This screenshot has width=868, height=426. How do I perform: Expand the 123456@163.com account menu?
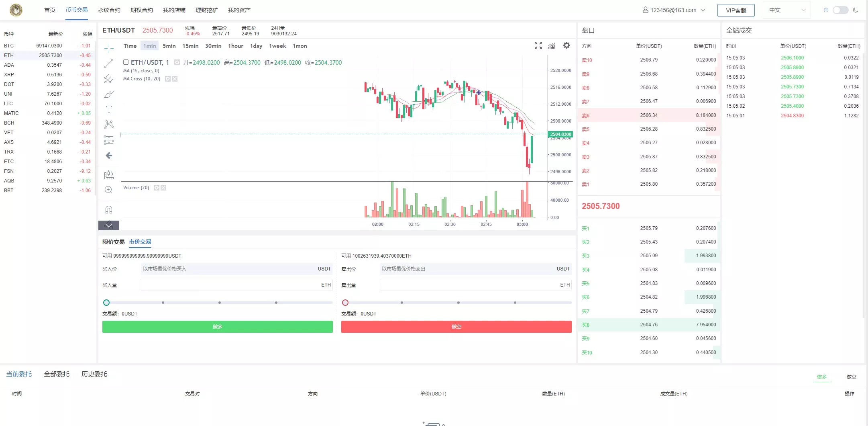click(674, 10)
